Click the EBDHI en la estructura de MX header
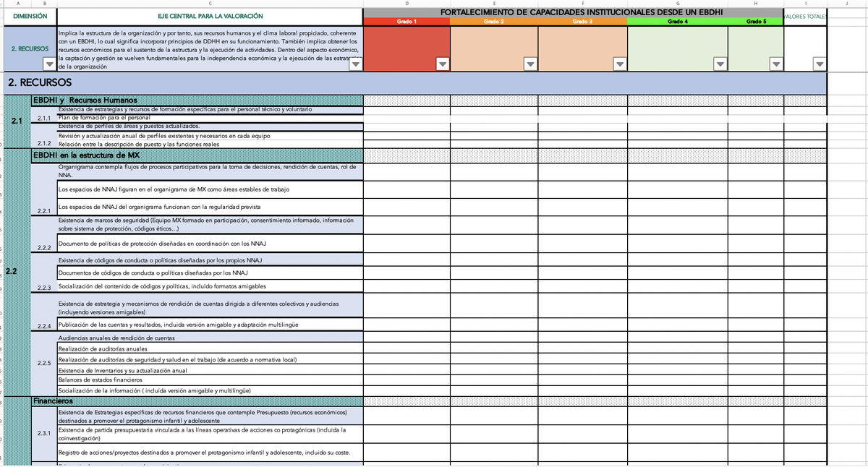The height and width of the screenshot is (467, 868). tap(197, 155)
